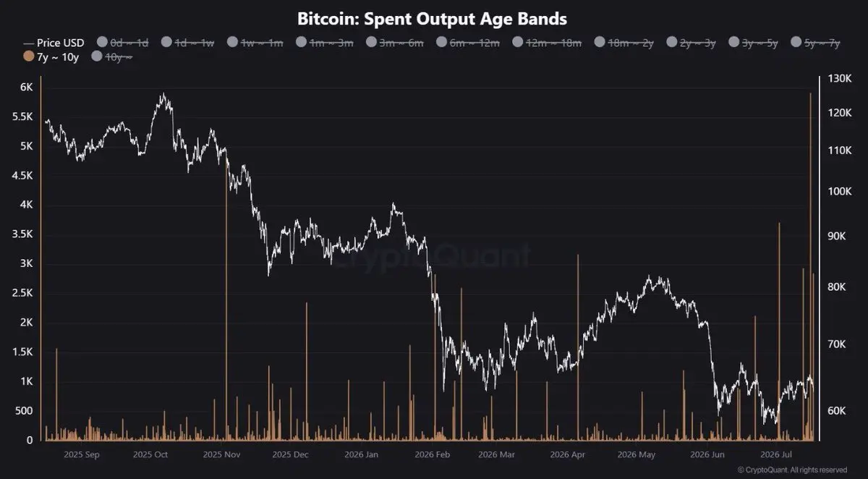Enable the 10y ~ legend series
Screen dimensions: 868x479
tap(112, 56)
